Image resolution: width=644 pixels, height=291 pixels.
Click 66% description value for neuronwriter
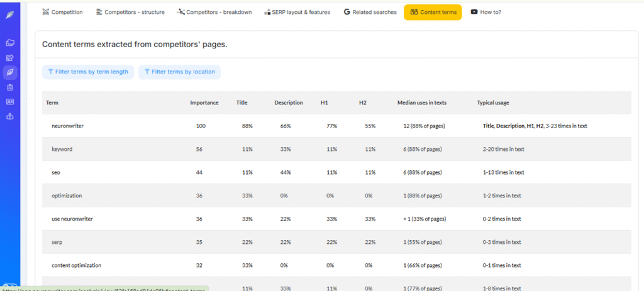coord(286,126)
